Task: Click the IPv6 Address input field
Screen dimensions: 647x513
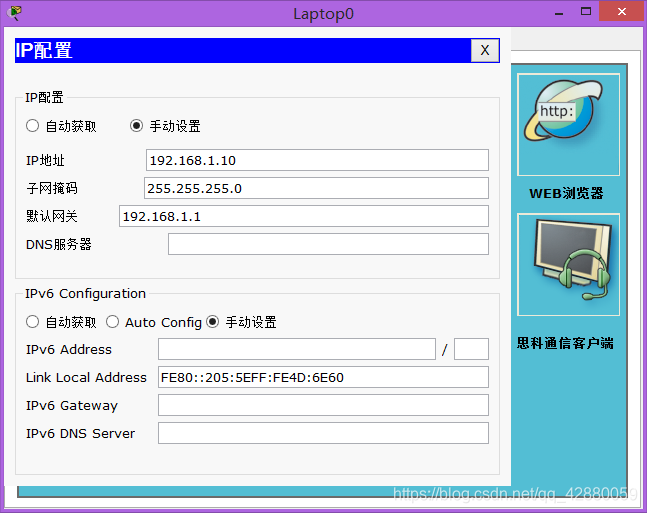Action: pos(297,349)
